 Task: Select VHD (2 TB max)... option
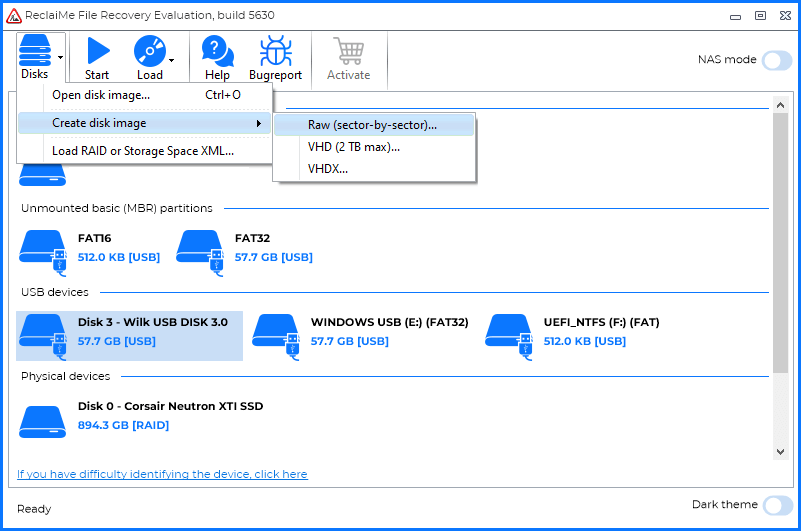click(x=374, y=147)
